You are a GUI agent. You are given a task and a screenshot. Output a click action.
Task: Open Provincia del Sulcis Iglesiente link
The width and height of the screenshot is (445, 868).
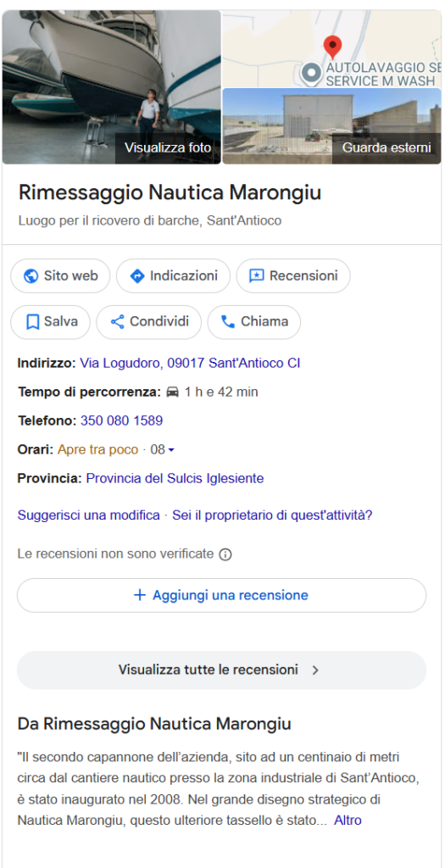(175, 478)
